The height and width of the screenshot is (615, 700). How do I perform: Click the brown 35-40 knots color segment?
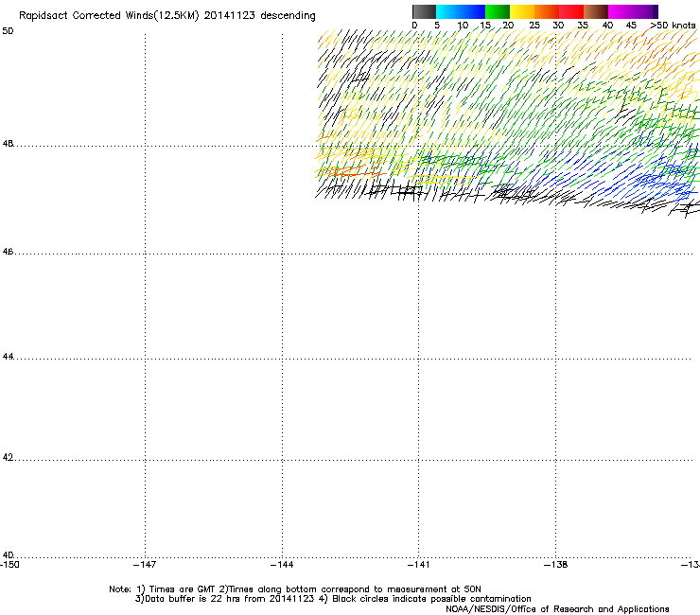pos(596,11)
